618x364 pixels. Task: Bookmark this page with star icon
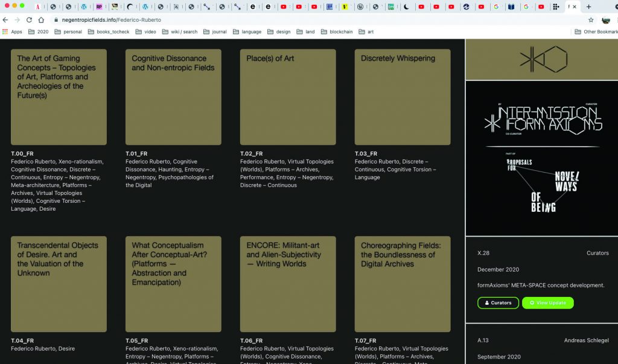point(591,20)
